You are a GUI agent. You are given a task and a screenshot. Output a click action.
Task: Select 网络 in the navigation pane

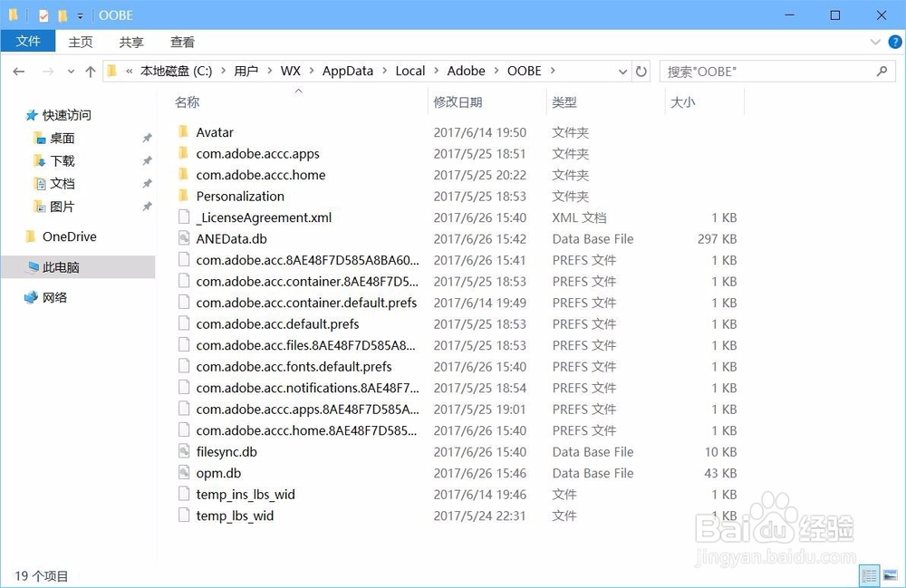[x=54, y=297]
